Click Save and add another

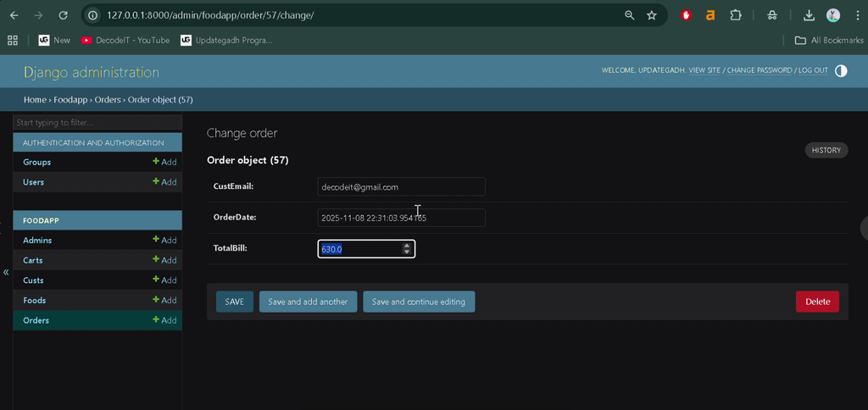click(308, 302)
